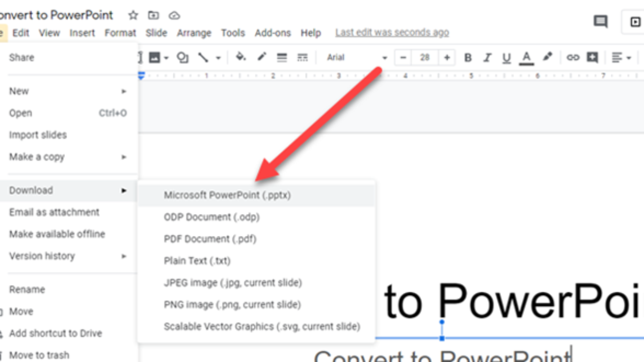Select Make available offline
The width and height of the screenshot is (644, 362).
(x=69, y=234)
